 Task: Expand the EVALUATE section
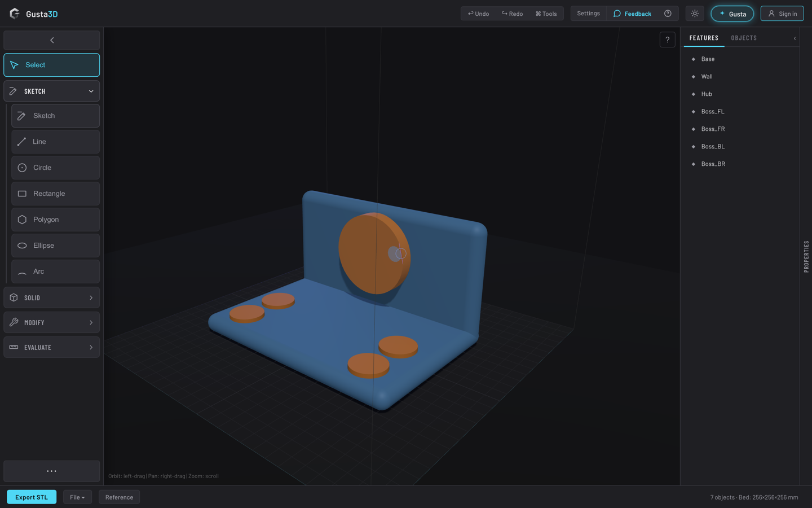[52, 347]
